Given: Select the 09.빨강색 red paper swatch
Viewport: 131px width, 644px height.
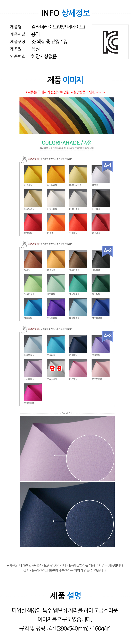Looking at the screenshot, I should pyautogui.click(x=32, y=222).
